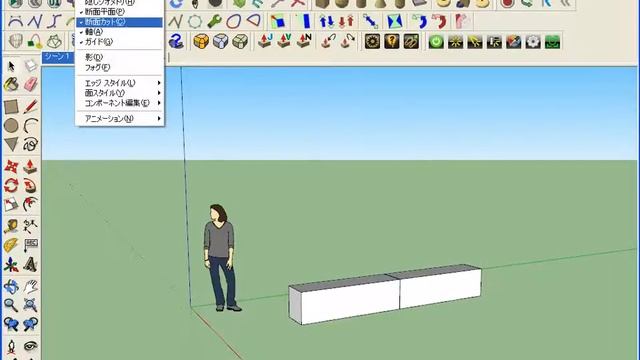Viewport: 640px width, 360px height.
Task: Click the standing woman figure in viewport
Action: coord(220,258)
